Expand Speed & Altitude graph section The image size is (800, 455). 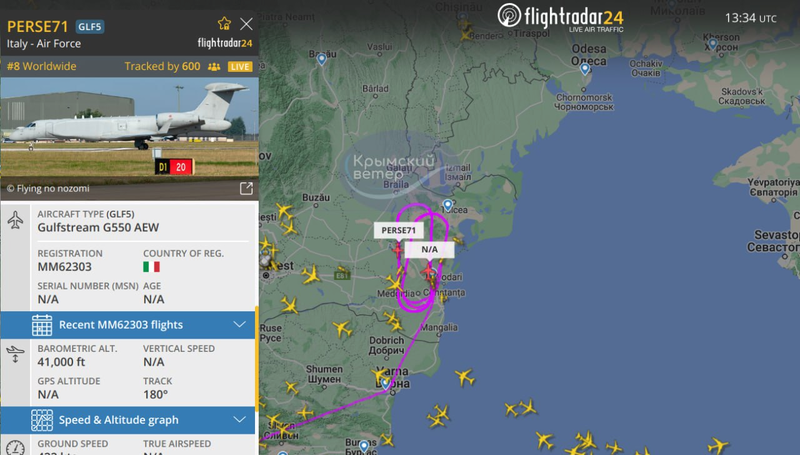128,420
